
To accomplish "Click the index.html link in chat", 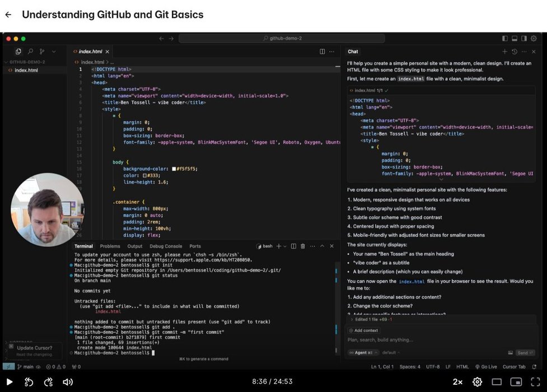I will pyautogui.click(x=412, y=282).
